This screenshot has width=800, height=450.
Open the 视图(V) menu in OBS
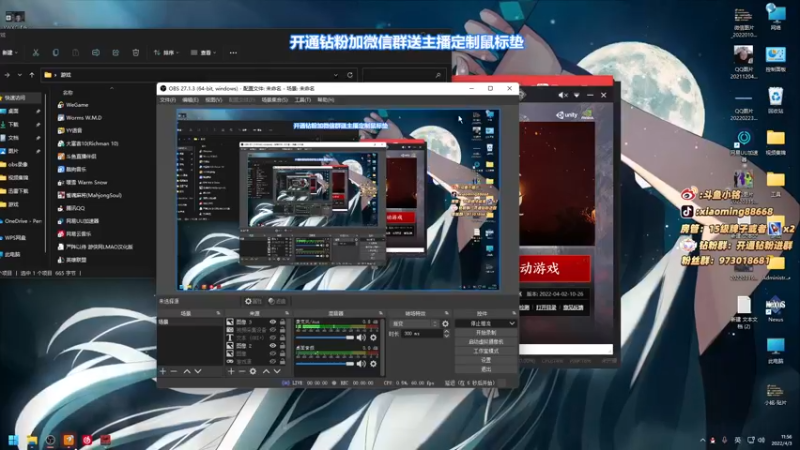(214, 100)
